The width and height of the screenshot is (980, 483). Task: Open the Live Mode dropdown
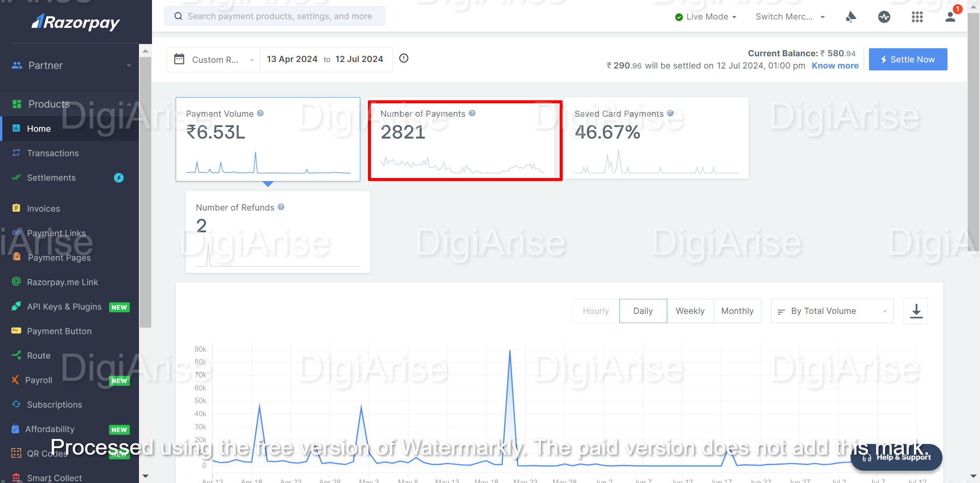click(706, 17)
